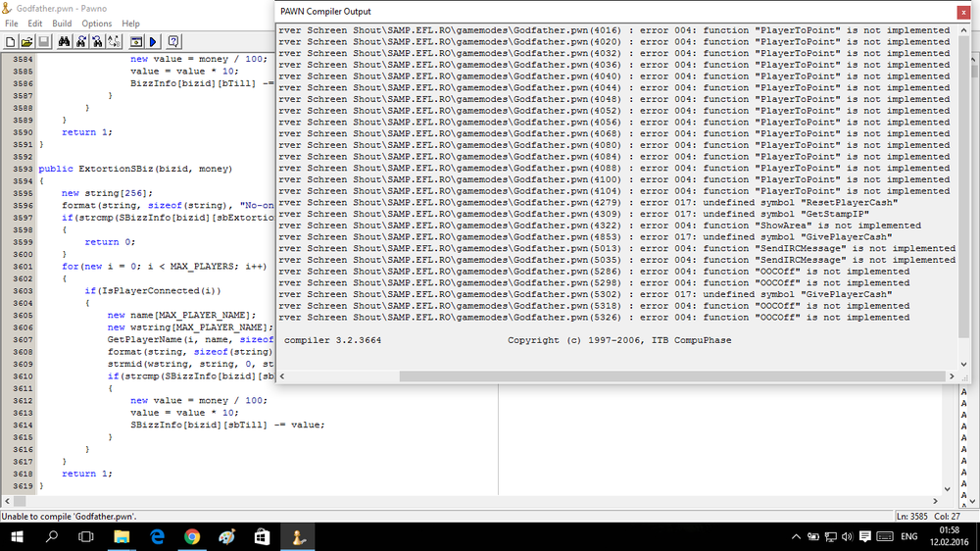
Task: Click the Ln: 3585 status bar indicator
Action: pos(911,517)
